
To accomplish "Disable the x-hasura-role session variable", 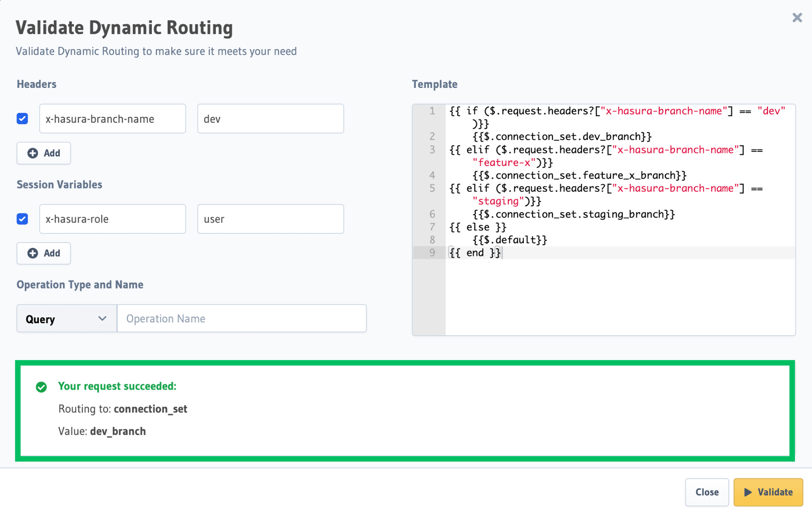I will [22, 219].
